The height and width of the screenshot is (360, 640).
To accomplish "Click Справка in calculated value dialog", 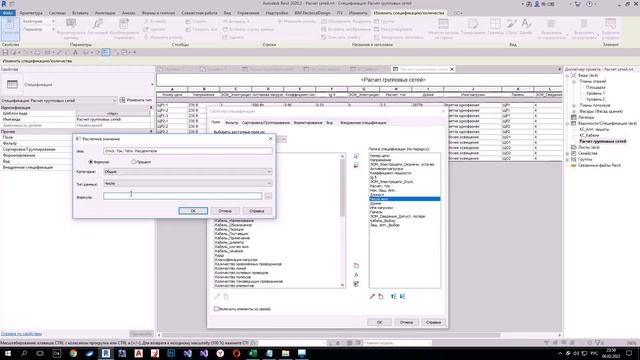I will 257,211.
